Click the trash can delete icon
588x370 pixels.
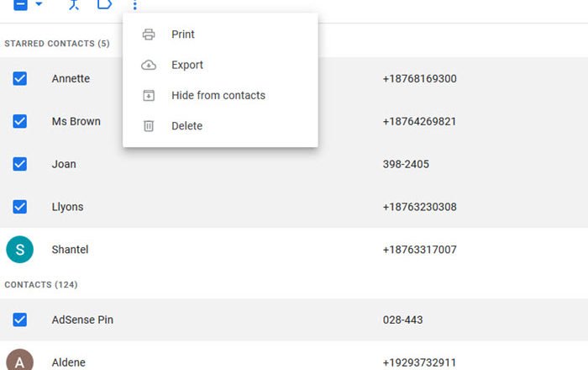click(149, 126)
